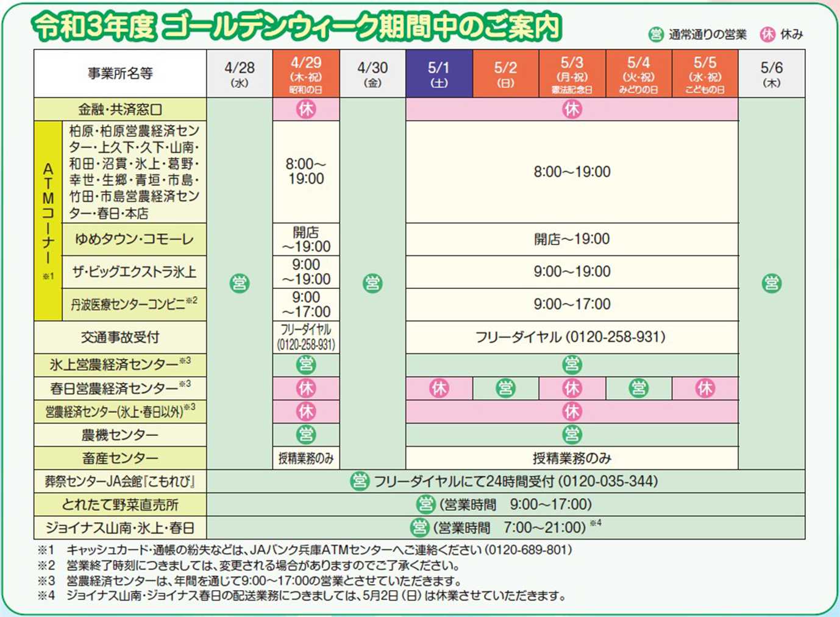The image size is (840, 617).
Task: Click the title 令和3年度 ゴールデンウィーク期間中のご案内
Action: [x=297, y=26]
